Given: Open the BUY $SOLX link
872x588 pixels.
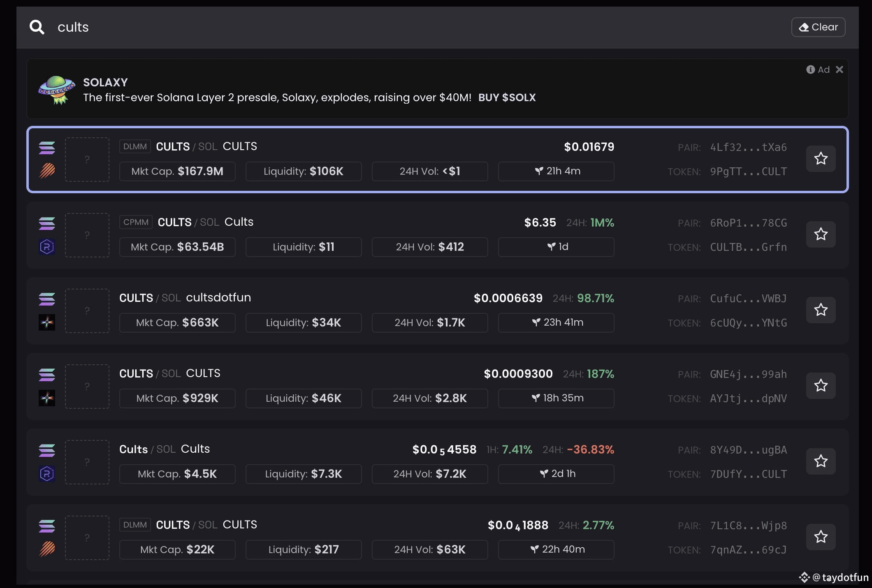Looking at the screenshot, I should pyautogui.click(x=507, y=97).
